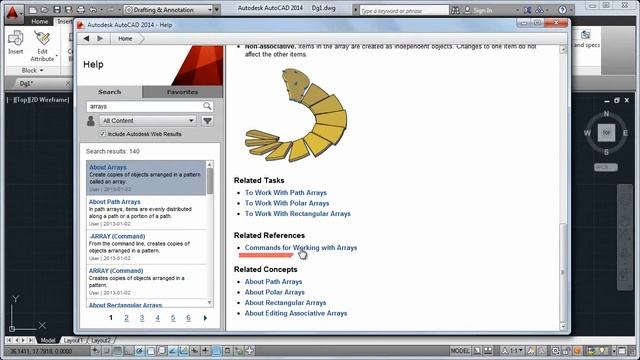Click the Workspace Switching gear icon in status bar

556,351
